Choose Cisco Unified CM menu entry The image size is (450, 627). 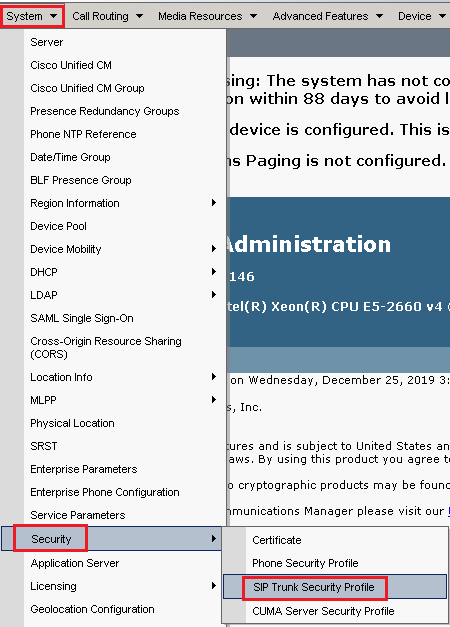click(71, 65)
